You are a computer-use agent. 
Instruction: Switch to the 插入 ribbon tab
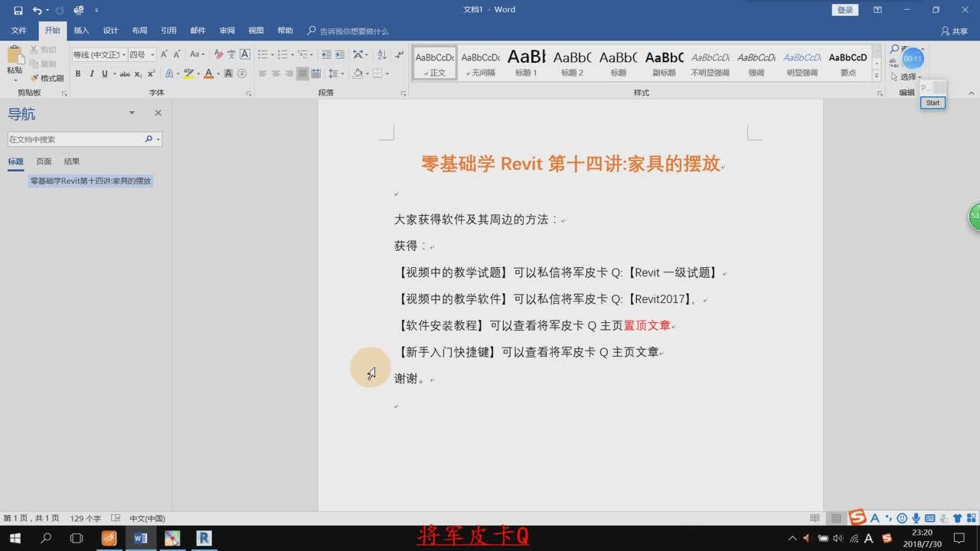(x=81, y=31)
